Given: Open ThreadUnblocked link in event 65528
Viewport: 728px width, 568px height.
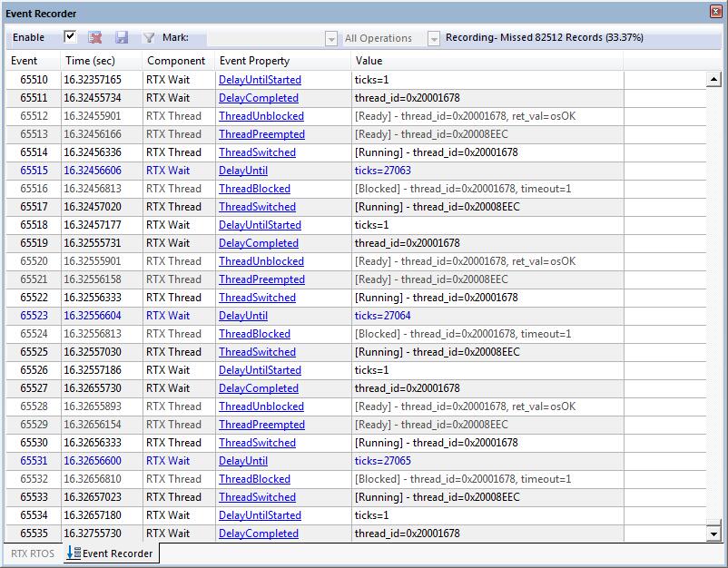Looking at the screenshot, I should 261,406.
